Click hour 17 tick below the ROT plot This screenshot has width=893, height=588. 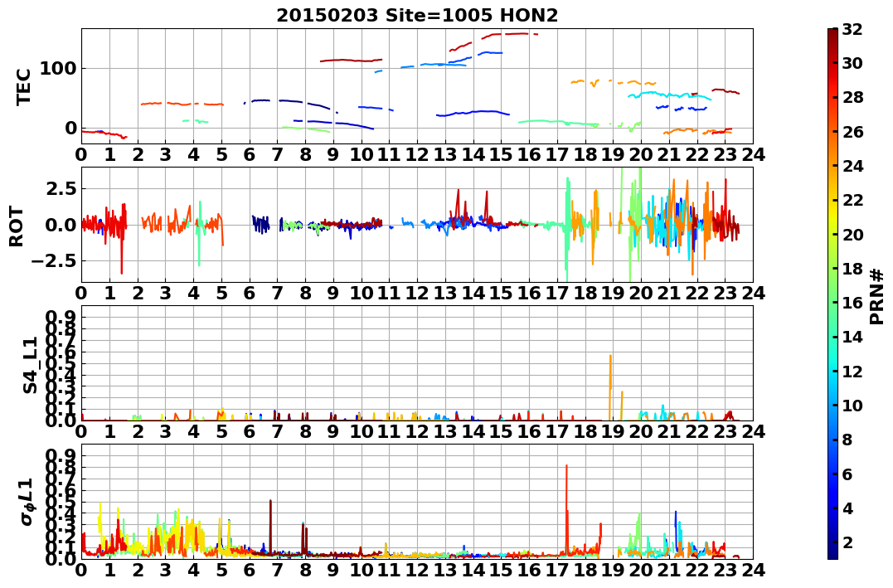[557, 293]
